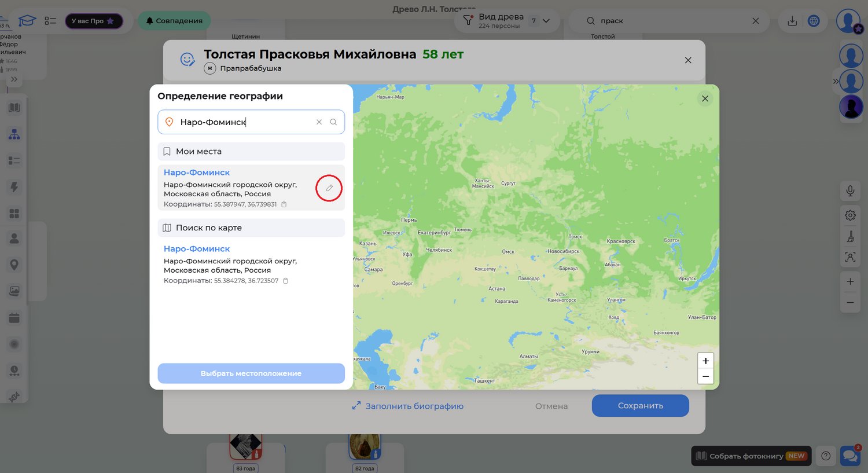This screenshot has height=473, width=868.
Task: Click the download icon in top bar
Action: tap(792, 21)
